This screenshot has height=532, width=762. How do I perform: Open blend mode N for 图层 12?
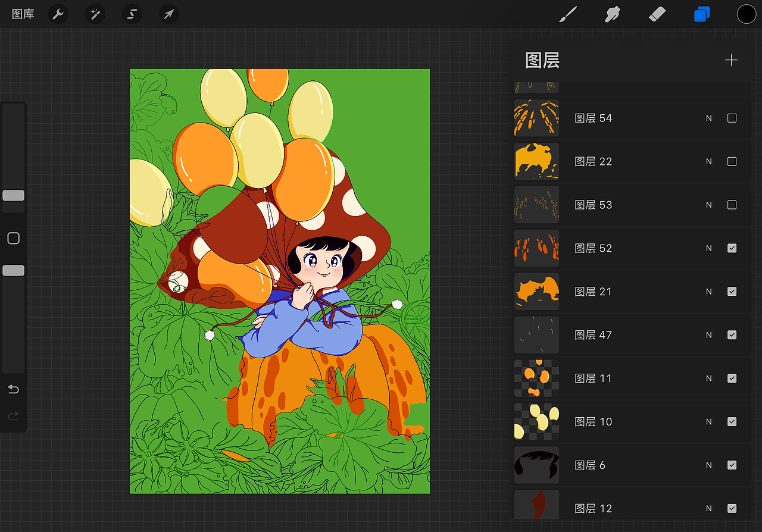708,509
